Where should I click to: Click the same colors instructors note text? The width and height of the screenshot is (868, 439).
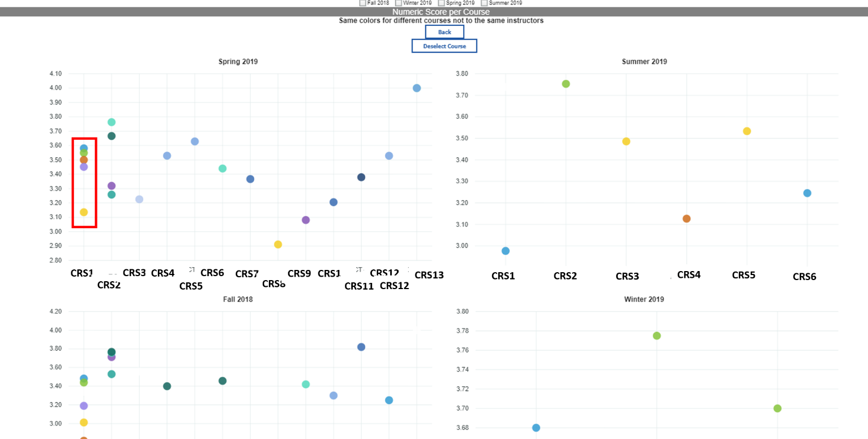click(x=441, y=21)
